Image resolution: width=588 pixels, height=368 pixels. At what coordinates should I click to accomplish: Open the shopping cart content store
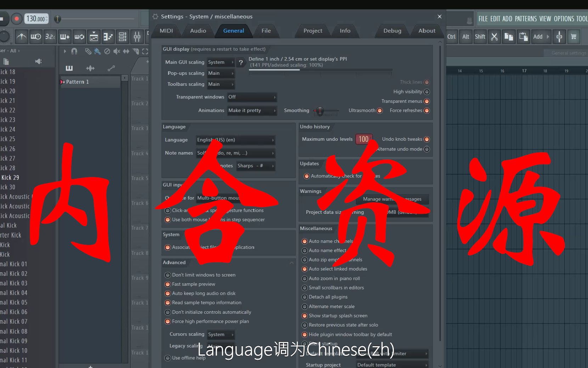574,37
